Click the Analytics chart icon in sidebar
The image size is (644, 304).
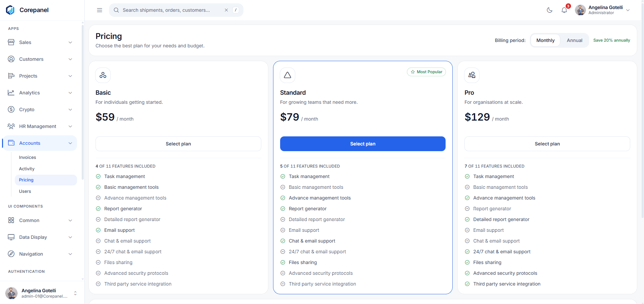click(x=11, y=93)
